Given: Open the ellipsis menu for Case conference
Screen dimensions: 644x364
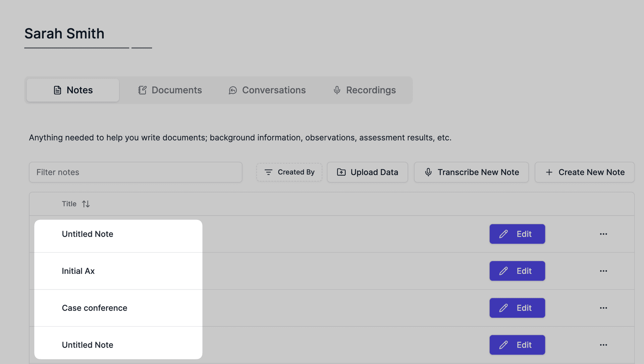Looking at the screenshot, I should [603, 308].
